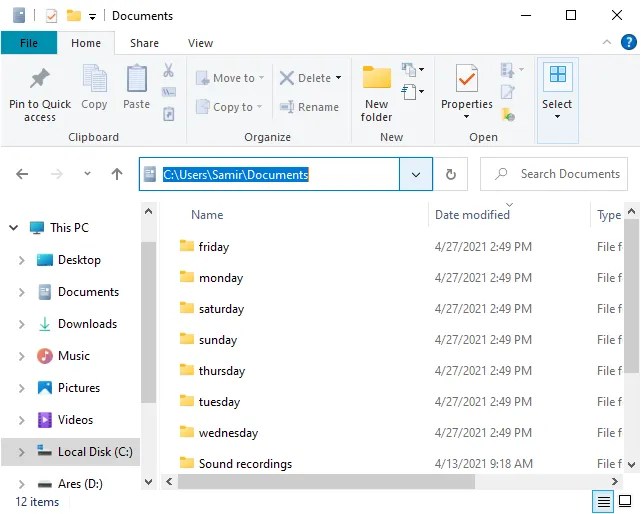Select Music in navigation pane
This screenshot has height=514, width=641.
[x=74, y=356]
